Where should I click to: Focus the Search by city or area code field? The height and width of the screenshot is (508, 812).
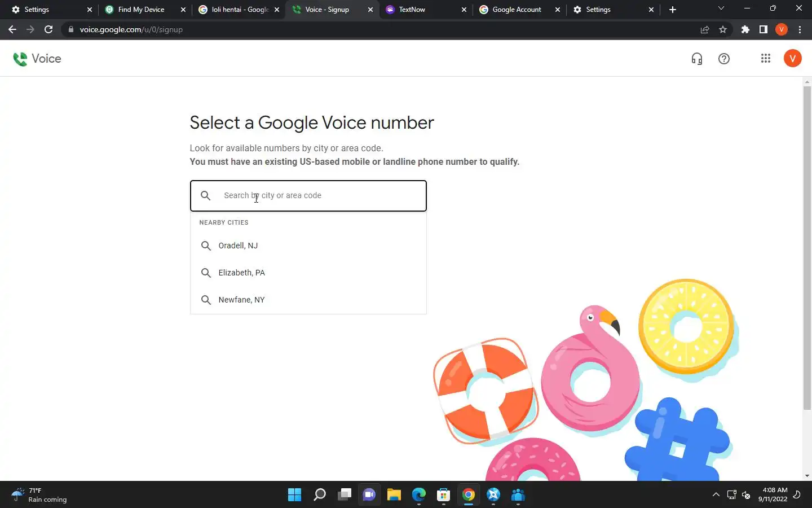308,196
